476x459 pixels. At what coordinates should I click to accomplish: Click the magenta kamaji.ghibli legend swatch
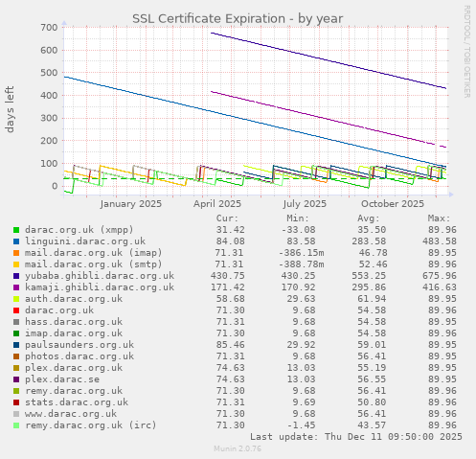point(16,287)
